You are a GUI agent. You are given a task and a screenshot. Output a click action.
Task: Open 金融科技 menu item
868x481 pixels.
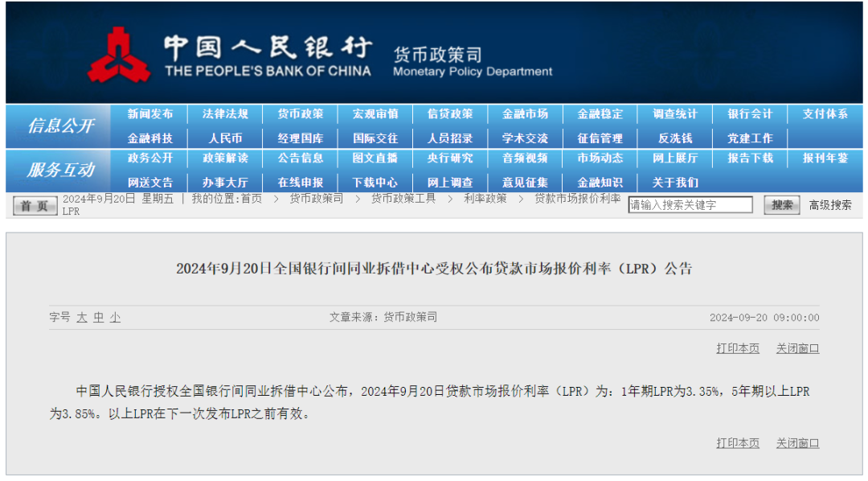[x=150, y=138]
